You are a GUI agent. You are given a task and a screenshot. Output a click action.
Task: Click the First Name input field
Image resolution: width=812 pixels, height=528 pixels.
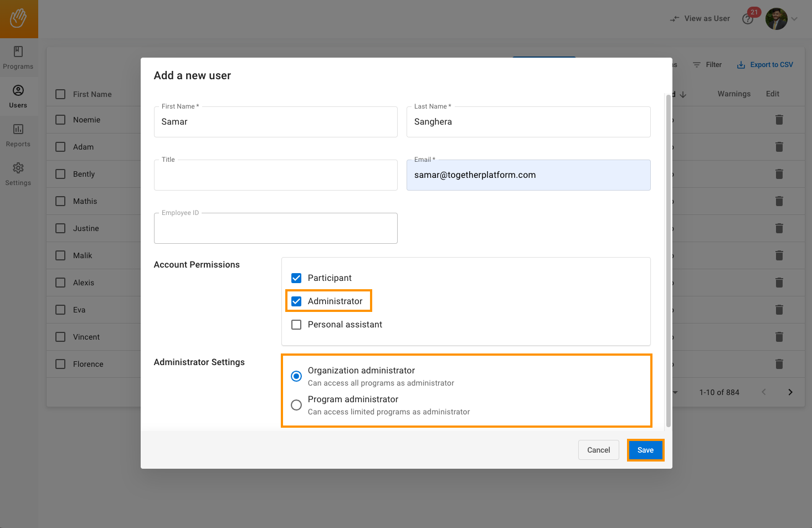[x=276, y=122]
